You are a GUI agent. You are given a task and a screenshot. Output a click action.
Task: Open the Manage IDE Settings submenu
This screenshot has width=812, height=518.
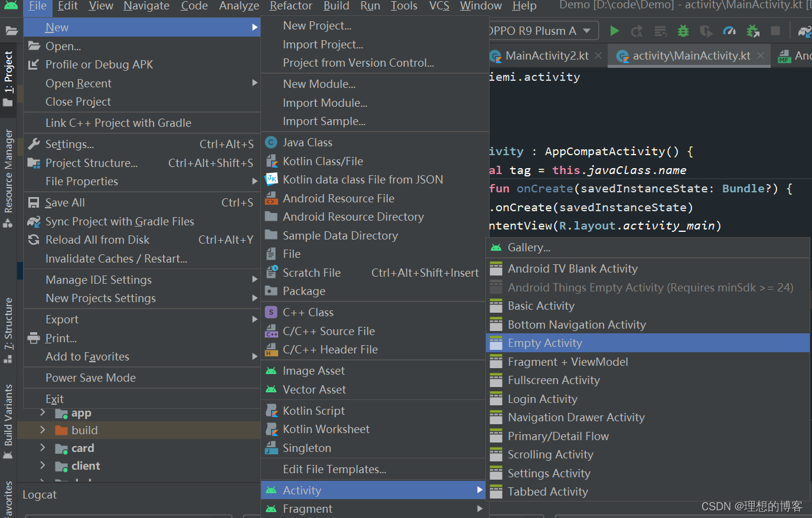coord(142,280)
